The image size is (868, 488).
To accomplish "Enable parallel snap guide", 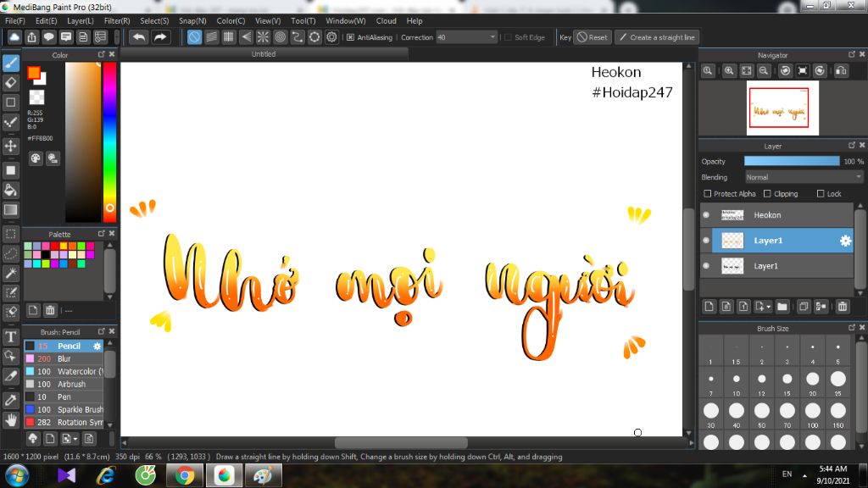I will (211, 37).
